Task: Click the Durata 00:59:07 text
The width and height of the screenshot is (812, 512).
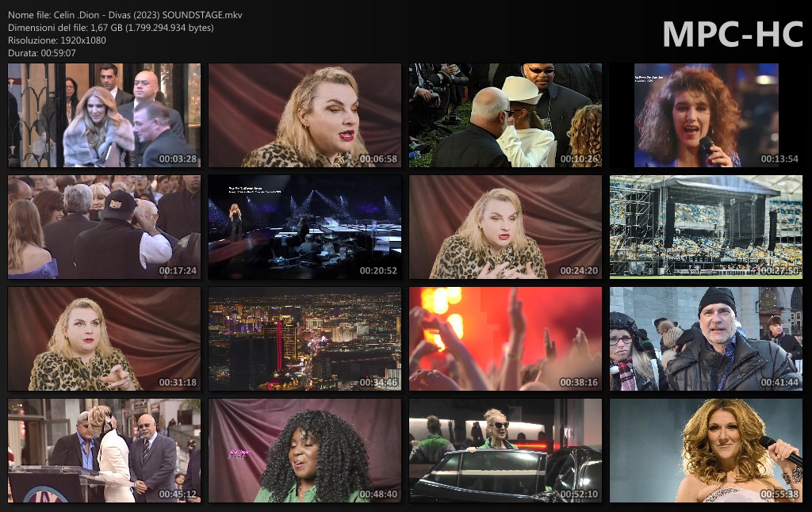Action: point(42,53)
